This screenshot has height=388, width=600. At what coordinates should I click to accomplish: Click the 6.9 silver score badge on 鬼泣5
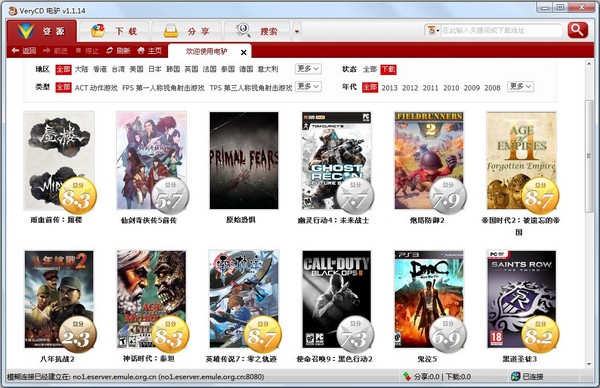[447, 334]
